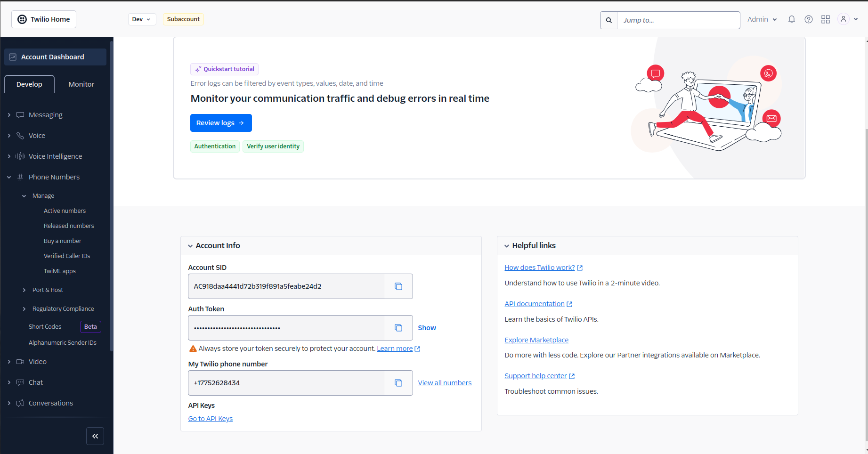This screenshot has width=868, height=454.
Task: Open Verified Caller IDs
Action: (x=67, y=256)
